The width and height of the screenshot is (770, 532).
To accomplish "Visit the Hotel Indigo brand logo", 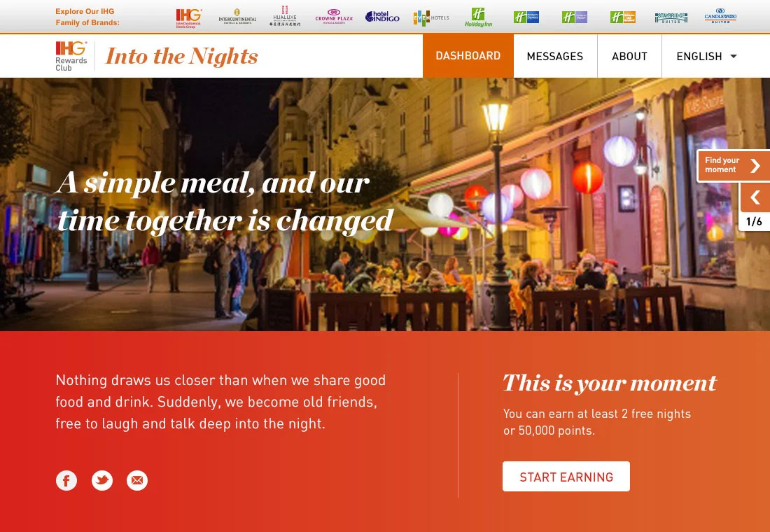I will pos(382,17).
